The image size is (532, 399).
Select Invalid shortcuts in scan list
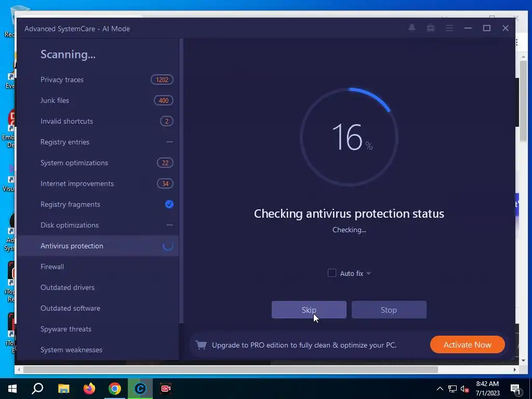coord(98,121)
